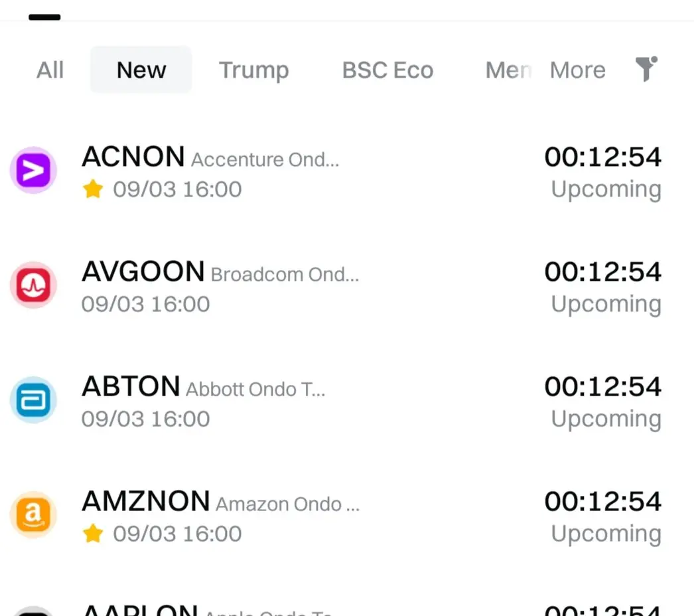Tap the ACNON Accenture purple logo
The width and height of the screenshot is (694, 616).
(33, 170)
